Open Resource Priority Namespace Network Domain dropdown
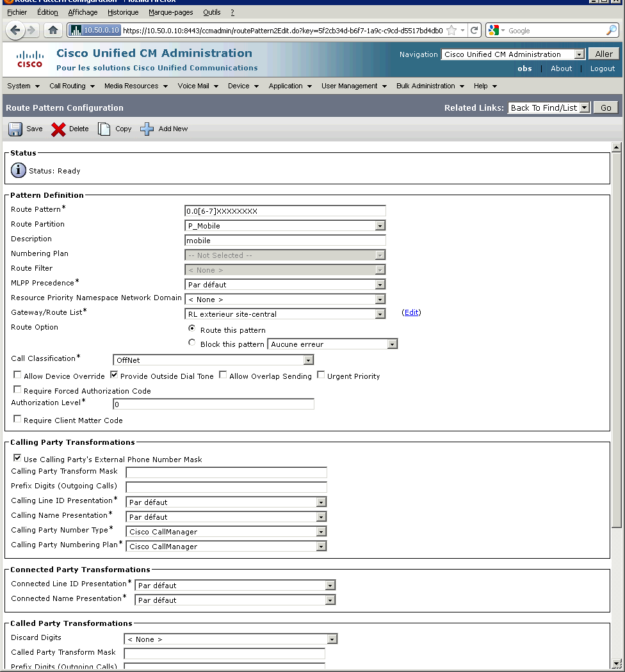Screen dimensions: 625x672 coord(285,299)
